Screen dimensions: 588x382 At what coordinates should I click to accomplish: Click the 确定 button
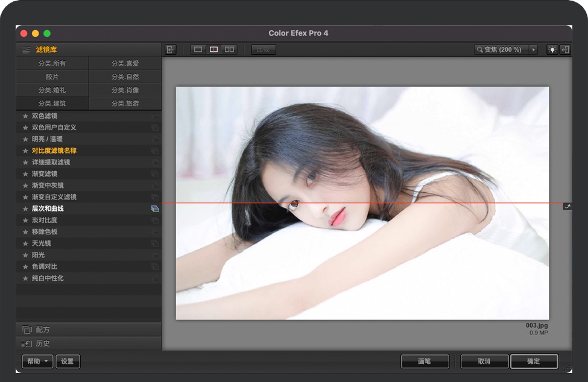tap(534, 362)
